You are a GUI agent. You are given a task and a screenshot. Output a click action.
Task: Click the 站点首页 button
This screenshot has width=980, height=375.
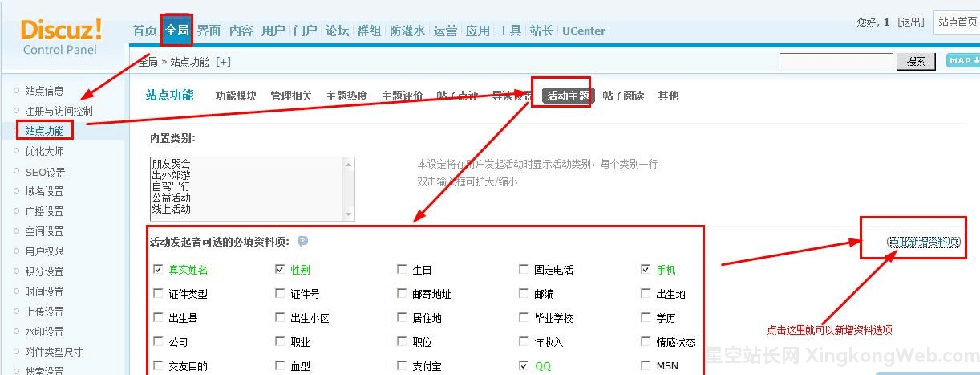[x=957, y=22]
